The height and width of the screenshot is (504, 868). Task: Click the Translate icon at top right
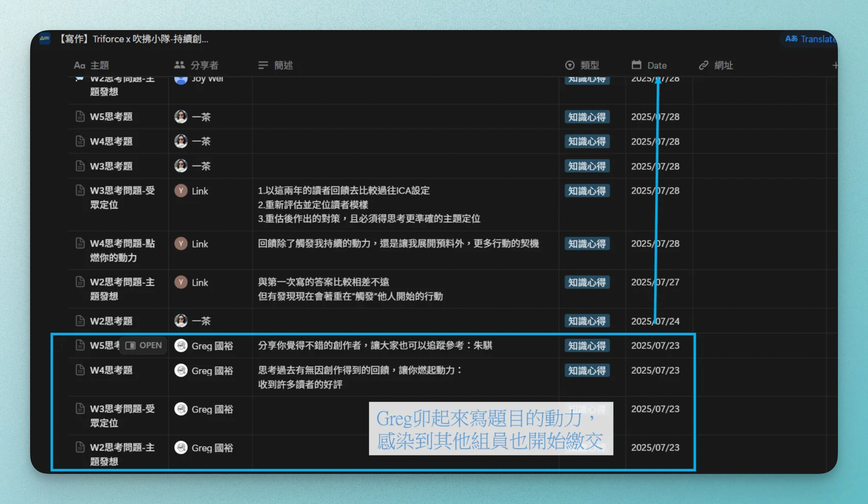click(791, 39)
